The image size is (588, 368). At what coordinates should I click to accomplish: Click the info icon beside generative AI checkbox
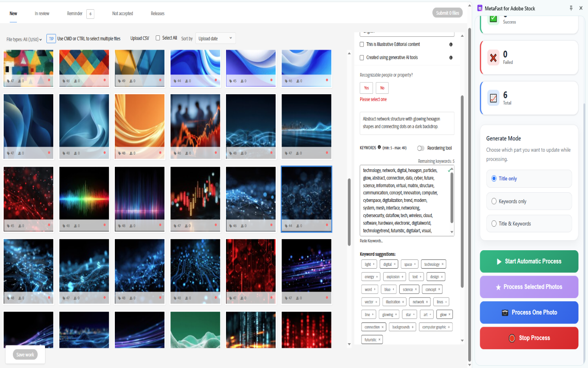pos(451,57)
